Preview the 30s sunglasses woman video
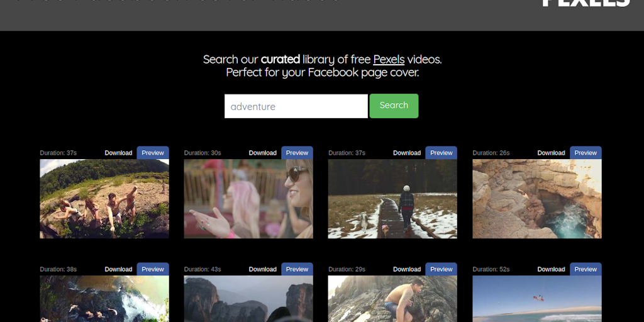This screenshot has width=644, height=322. pyautogui.click(x=297, y=153)
